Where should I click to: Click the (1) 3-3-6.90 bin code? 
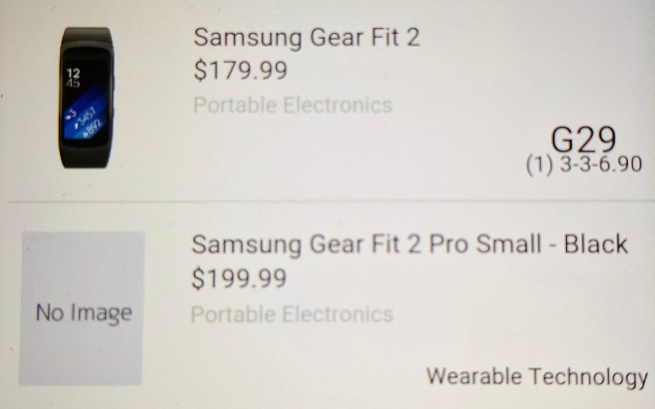[584, 164]
